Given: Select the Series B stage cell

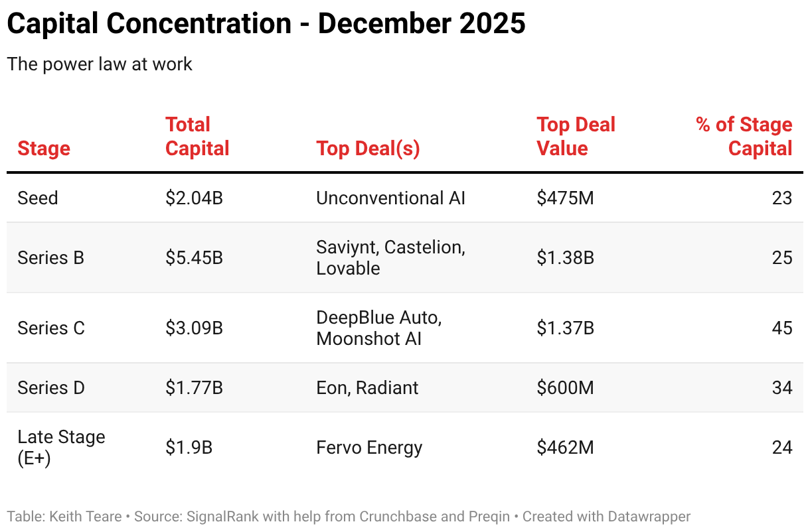Looking at the screenshot, I should [50, 257].
